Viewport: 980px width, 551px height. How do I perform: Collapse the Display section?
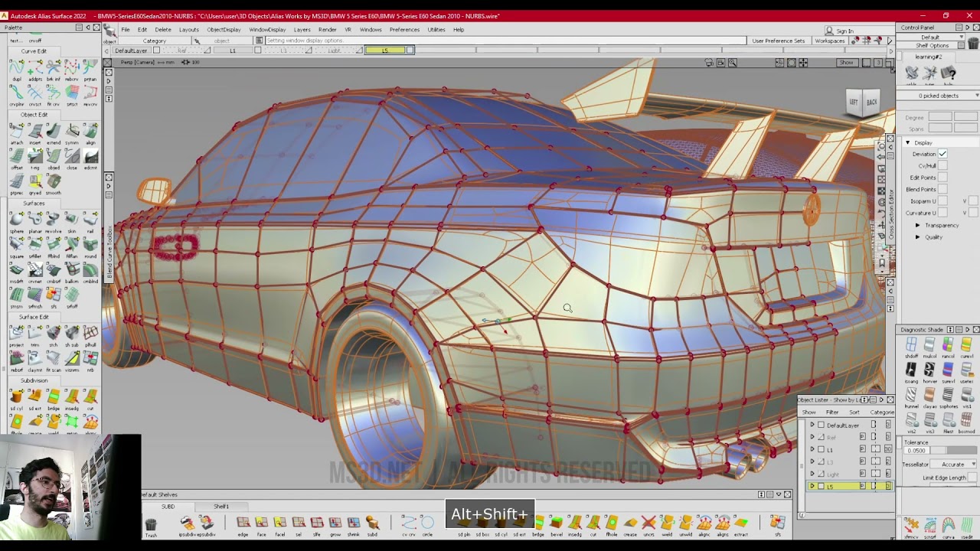point(908,143)
